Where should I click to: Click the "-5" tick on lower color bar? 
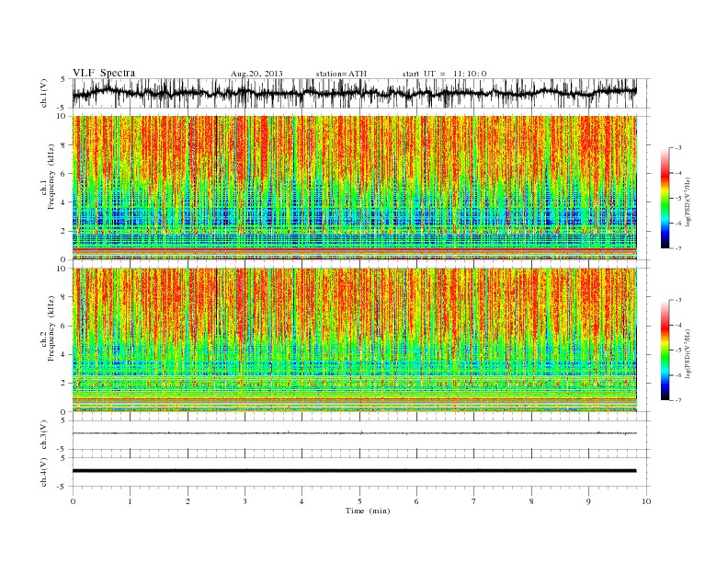(677, 350)
